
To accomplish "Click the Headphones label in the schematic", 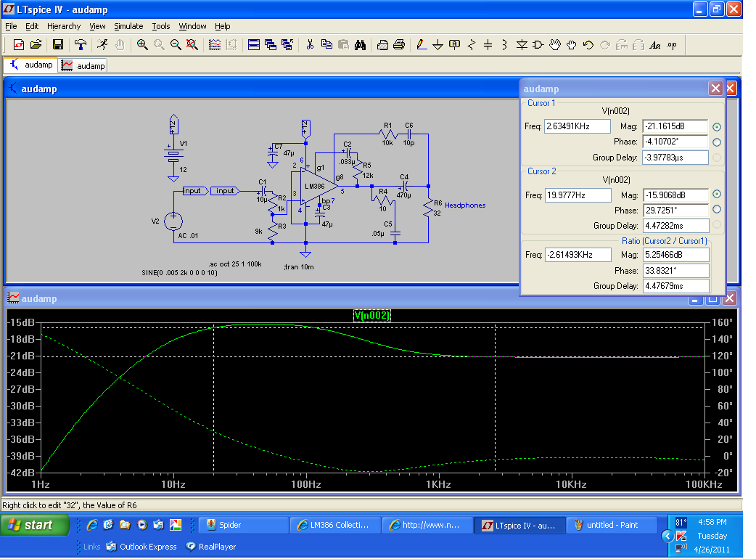I will pyautogui.click(x=465, y=205).
